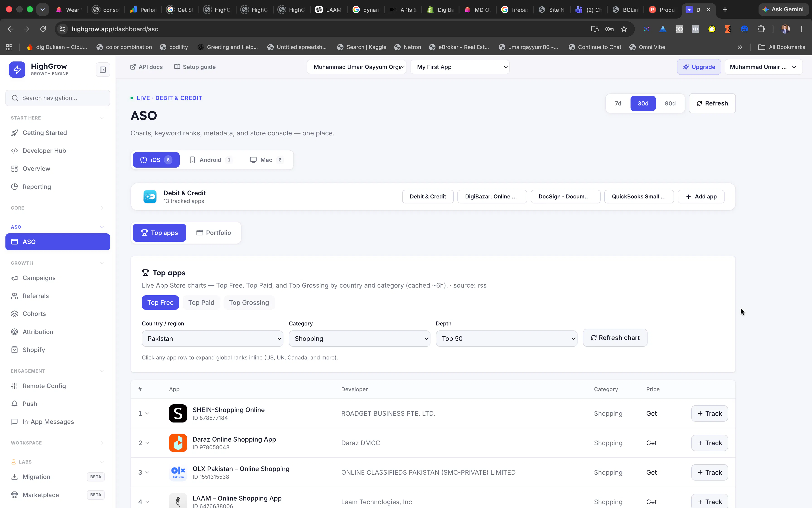Select the 7d time range
Viewport: 812px width, 508px height.
618,103
